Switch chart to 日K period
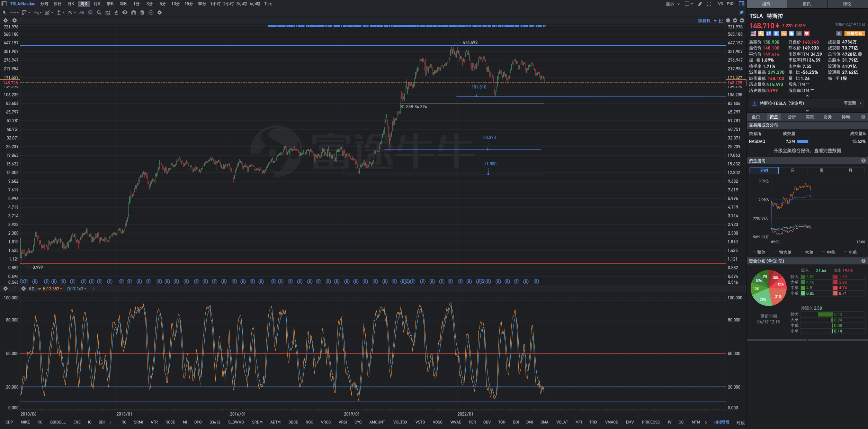Viewport: 868px width, 429px height. pyautogui.click(x=71, y=4)
